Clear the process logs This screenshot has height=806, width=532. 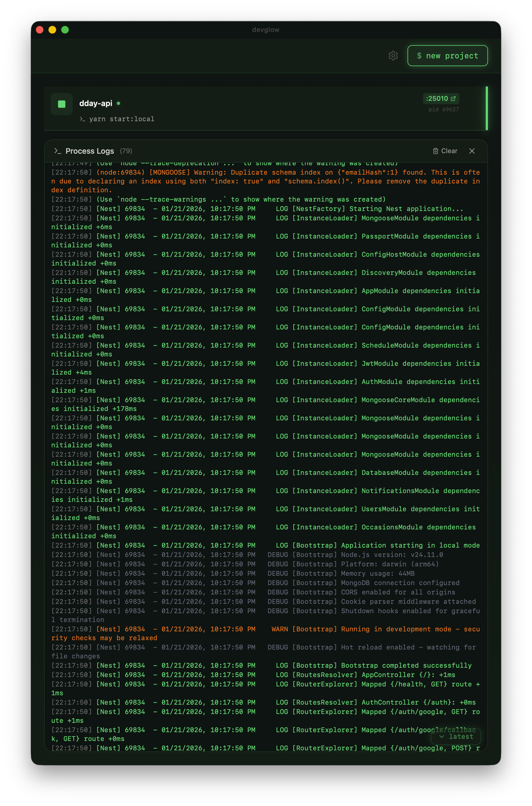pos(450,151)
